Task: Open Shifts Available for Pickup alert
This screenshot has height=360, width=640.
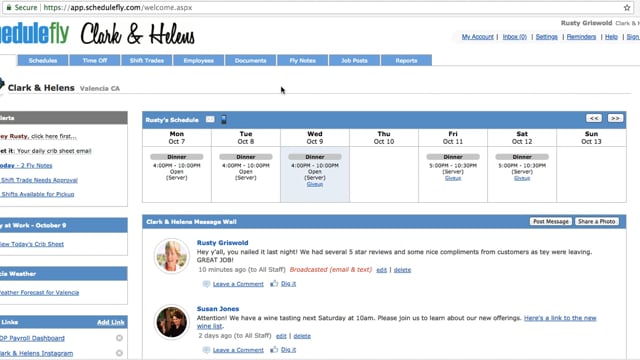Action: (38, 194)
